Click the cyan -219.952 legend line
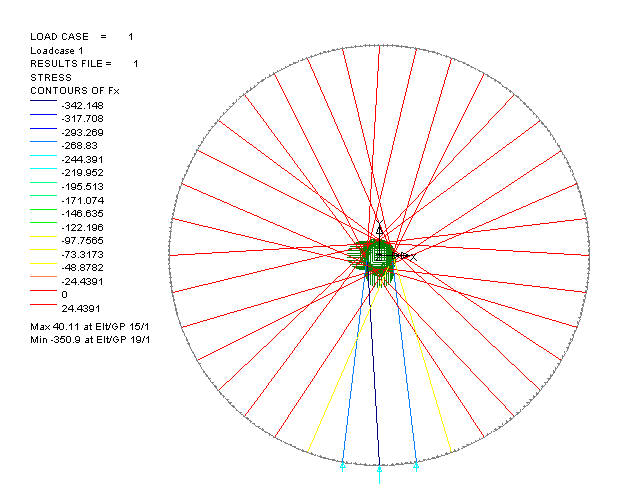The height and width of the screenshot is (500, 630). point(44,173)
